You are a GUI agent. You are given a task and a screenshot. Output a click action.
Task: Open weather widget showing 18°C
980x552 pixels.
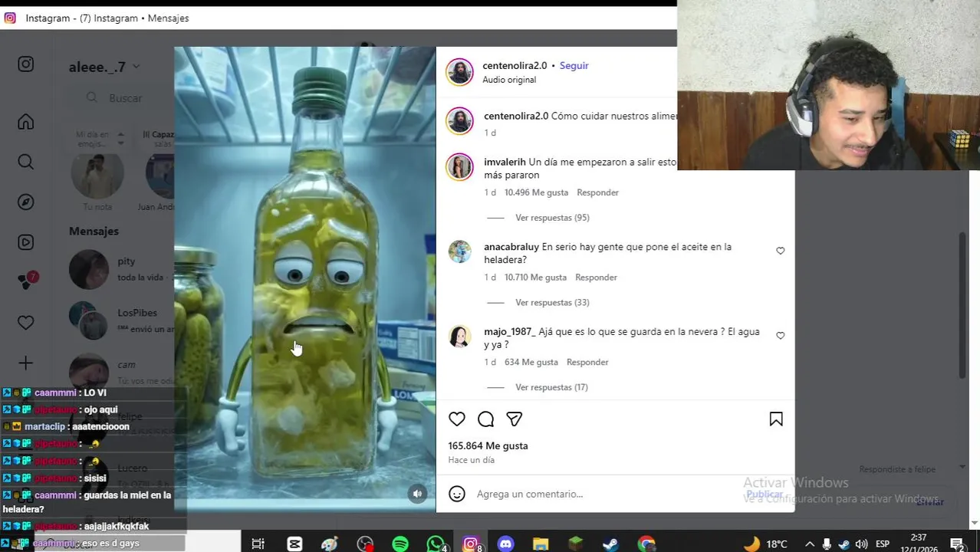point(766,544)
